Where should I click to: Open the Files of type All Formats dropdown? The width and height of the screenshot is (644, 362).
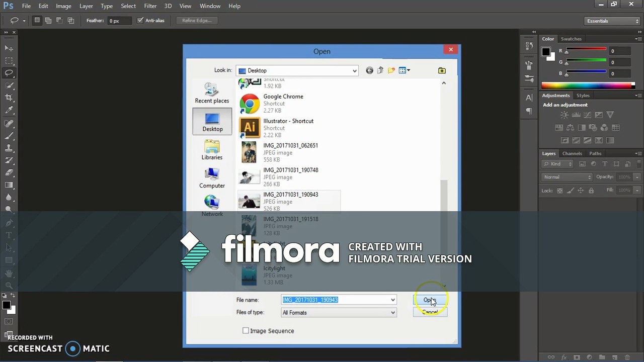339,313
